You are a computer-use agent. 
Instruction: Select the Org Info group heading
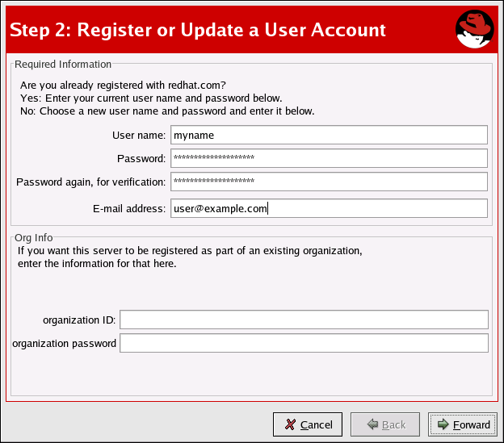pyautogui.click(x=34, y=238)
